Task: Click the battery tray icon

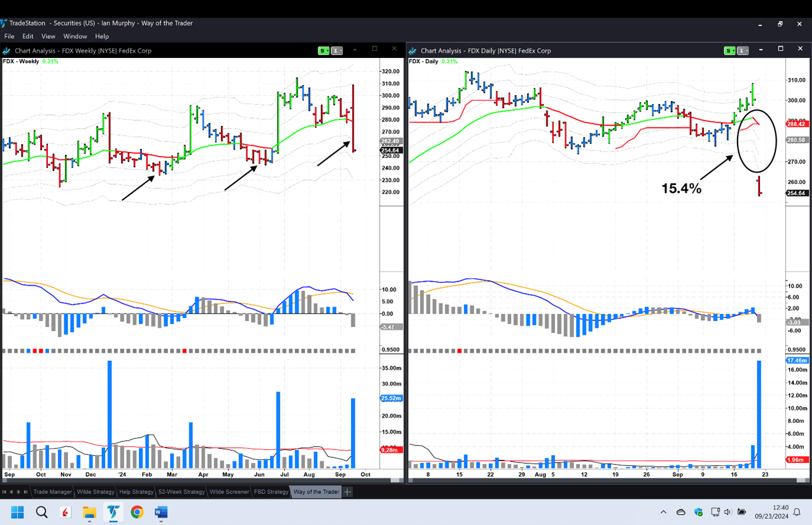Action: point(742,512)
